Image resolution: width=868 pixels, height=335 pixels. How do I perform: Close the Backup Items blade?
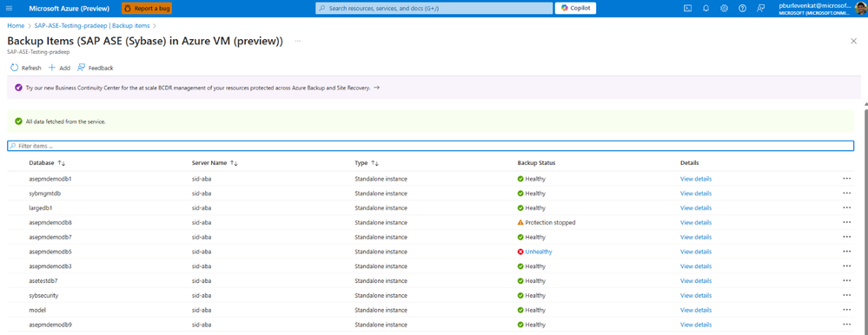pyautogui.click(x=853, y=41)
